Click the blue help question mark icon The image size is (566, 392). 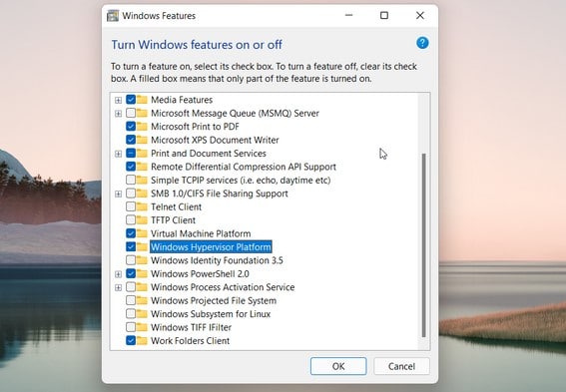coord(422,43)
